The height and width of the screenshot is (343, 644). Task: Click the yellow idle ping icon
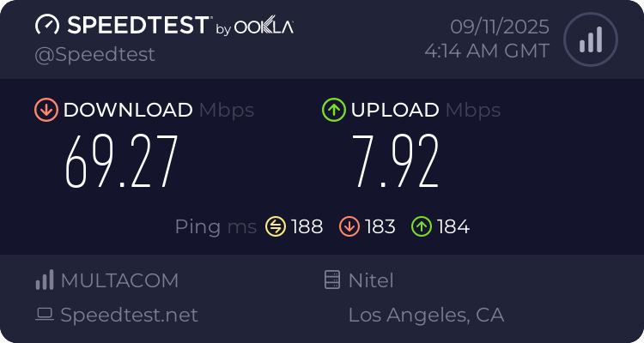pos(275,226)
